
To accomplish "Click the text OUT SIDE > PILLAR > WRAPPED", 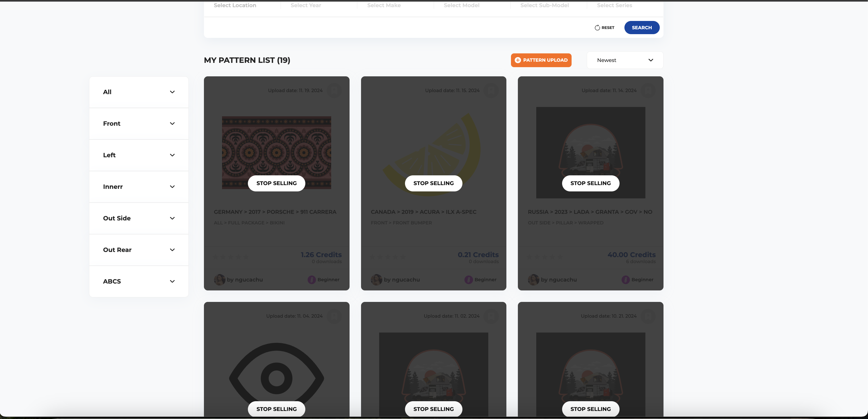I will 566,223.
